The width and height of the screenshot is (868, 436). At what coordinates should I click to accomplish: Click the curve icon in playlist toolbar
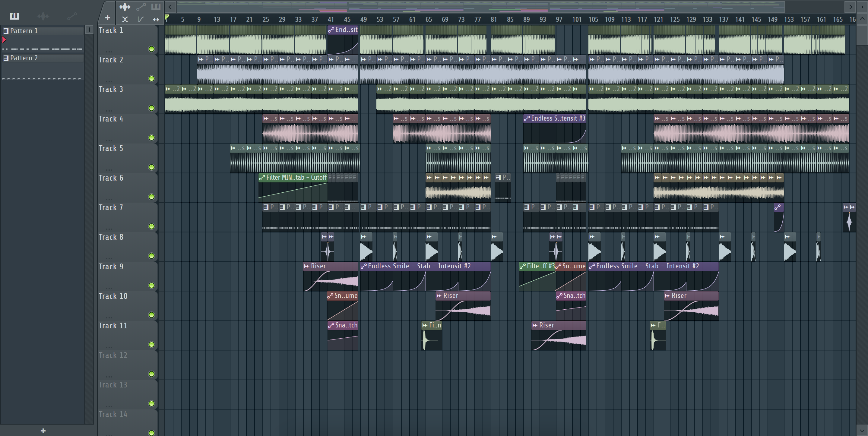141,19
